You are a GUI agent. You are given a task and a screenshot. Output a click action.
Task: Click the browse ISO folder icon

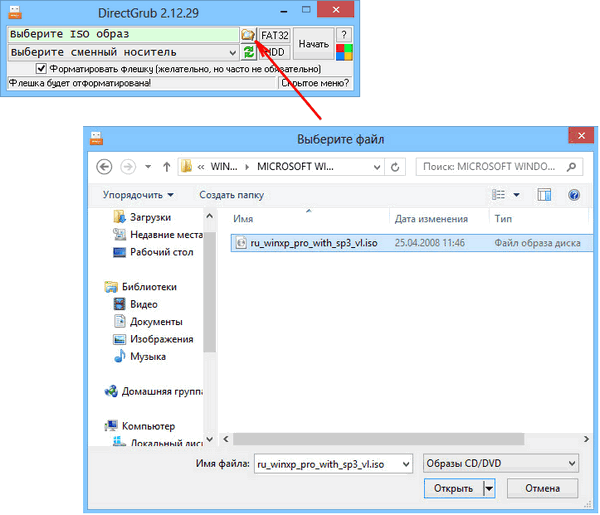(248, 35)
